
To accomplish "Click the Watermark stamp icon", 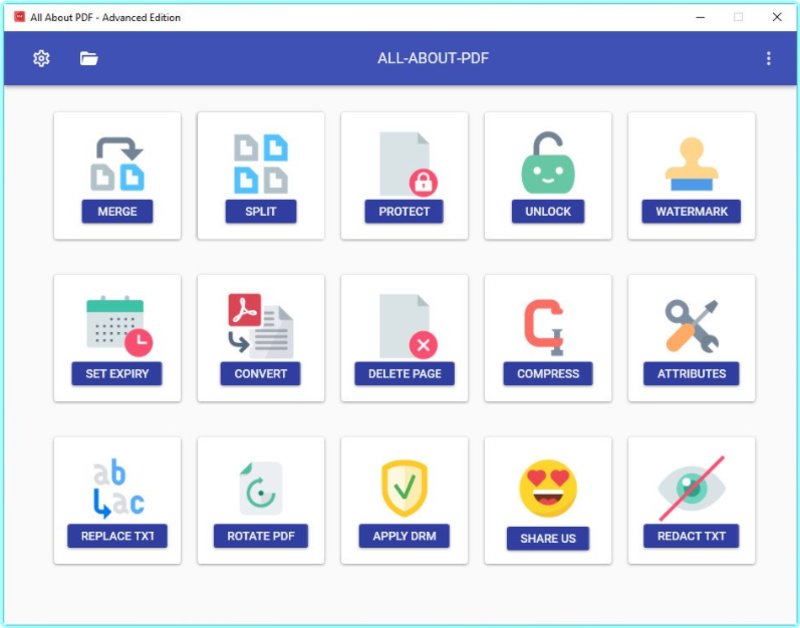I will pyautogui.click(x=691, y=164).
